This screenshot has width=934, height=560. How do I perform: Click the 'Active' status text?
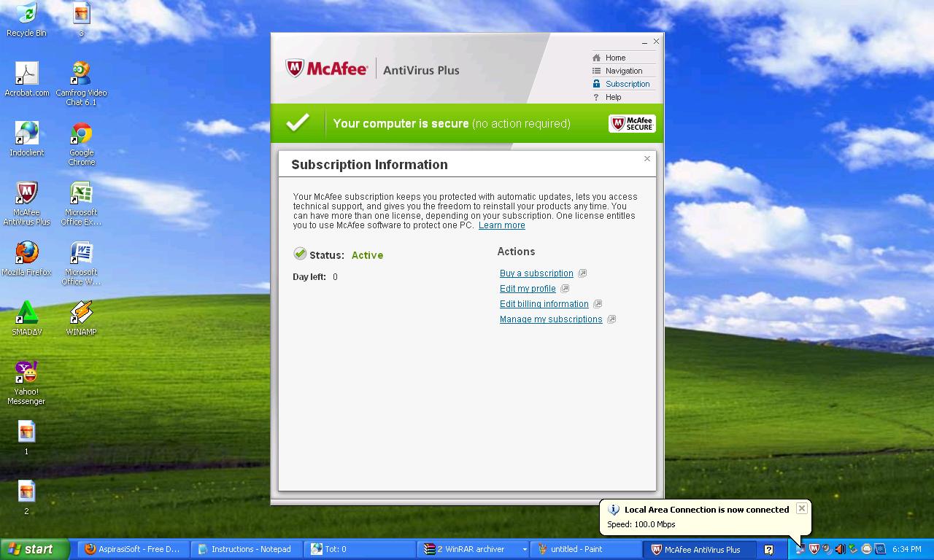click(x=367, y=255)
